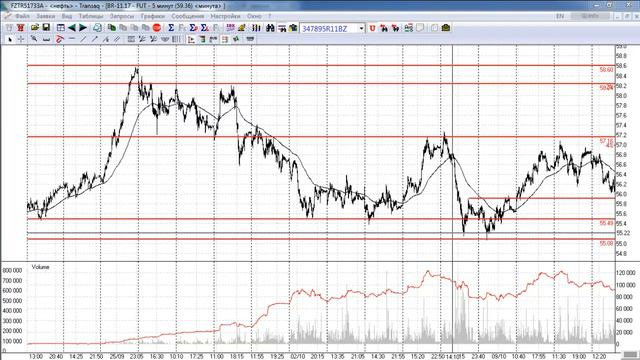Viewport: 640px width, 360px height.
Task: Click the sigma with red mark icon
Action: (193, 28)
